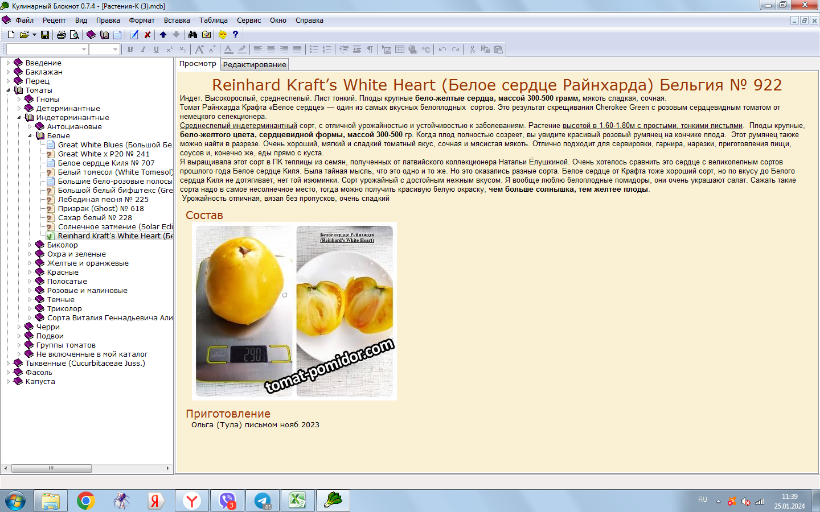Screen dimensions: 820x512
Task: Select Лебединая песня № 225 recipe
Action: (x=102, y=199)
